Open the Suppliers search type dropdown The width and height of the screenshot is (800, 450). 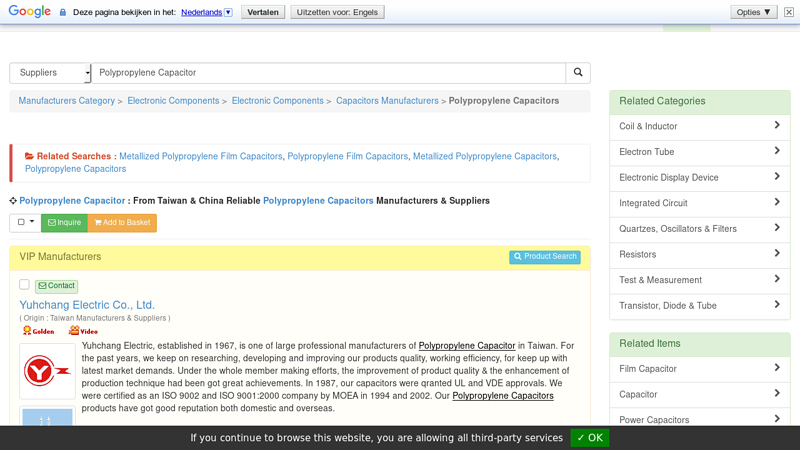[x=50, y=73]
